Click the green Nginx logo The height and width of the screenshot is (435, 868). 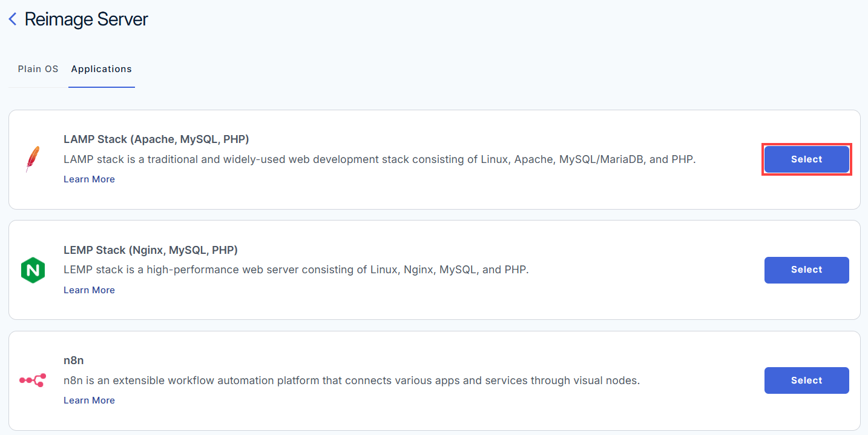pyautogui.click(x=33, y=270)
